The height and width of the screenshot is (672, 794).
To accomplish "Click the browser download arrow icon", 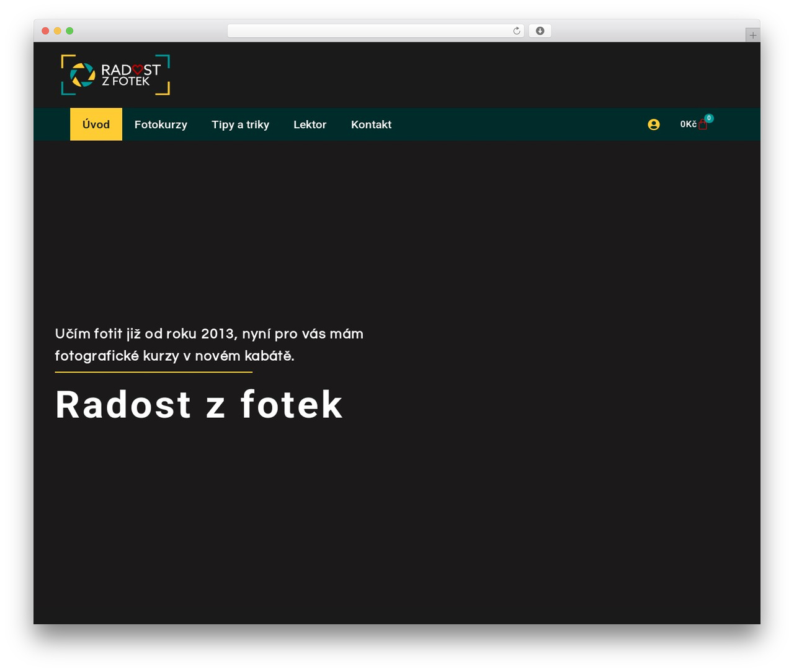I will tap(540, 31).
